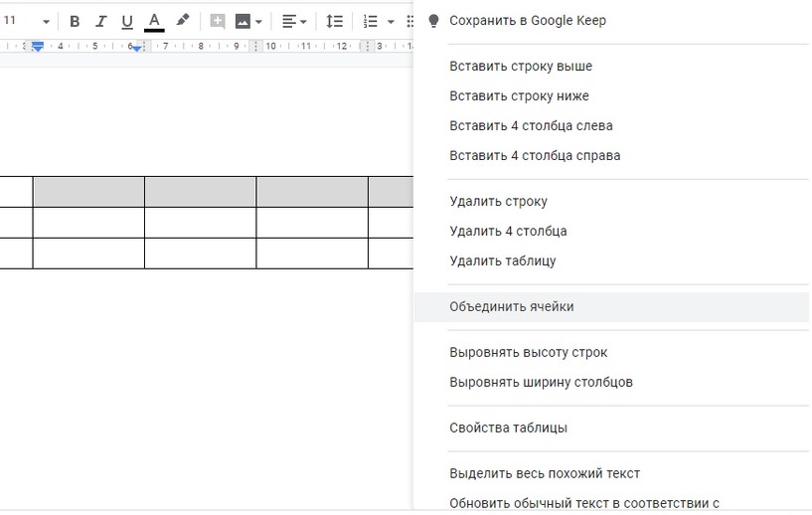Select "Выровнять ширину столбцов" option

click(542, 383)
